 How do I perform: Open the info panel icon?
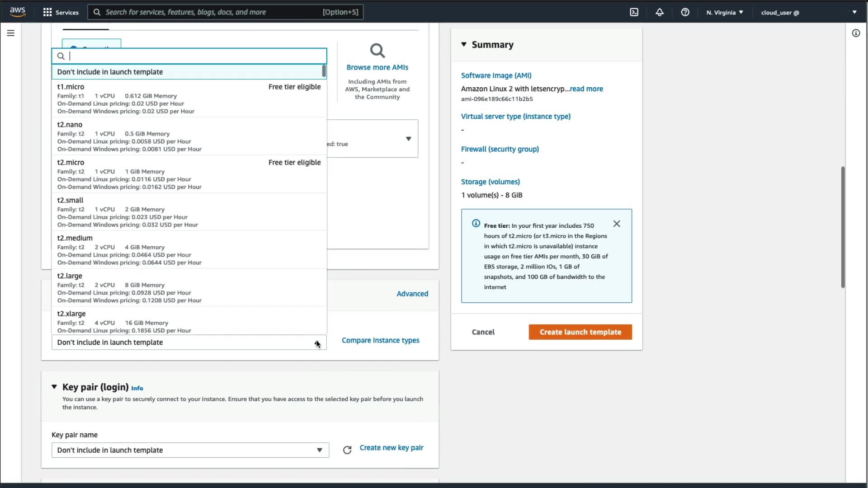856,33
